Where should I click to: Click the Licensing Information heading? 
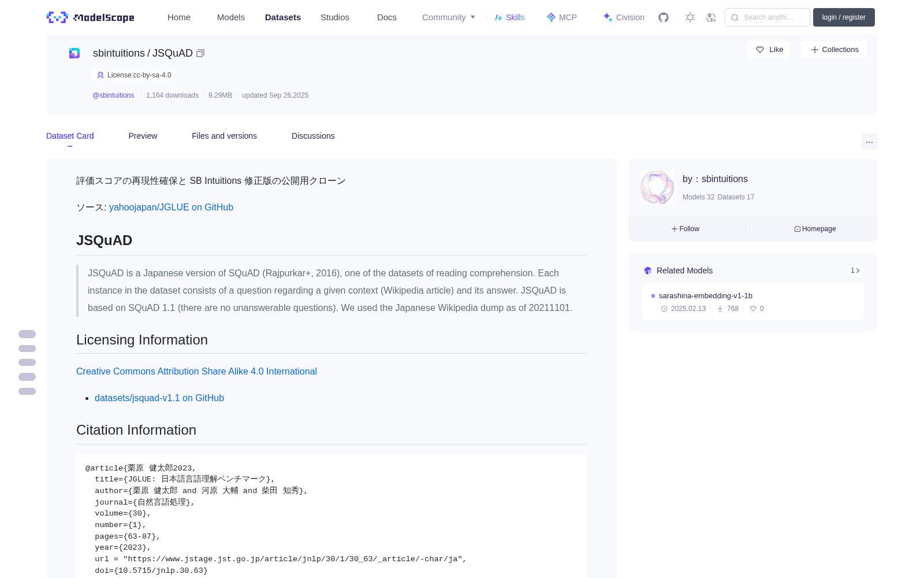click(142, 340)
